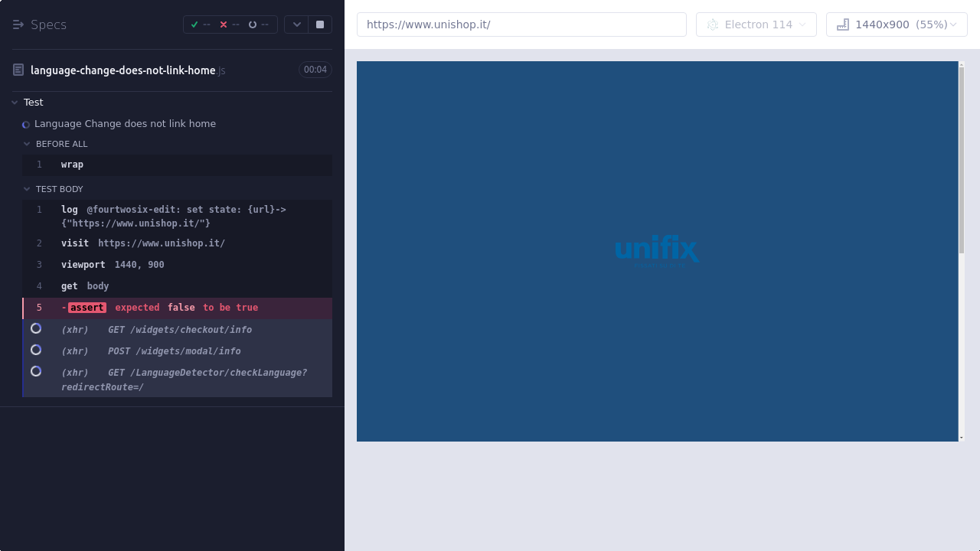Open the language-change-does-not-link-home.js spec file
980x551 pixels.
pyautogui.click(x=122, y=70)
